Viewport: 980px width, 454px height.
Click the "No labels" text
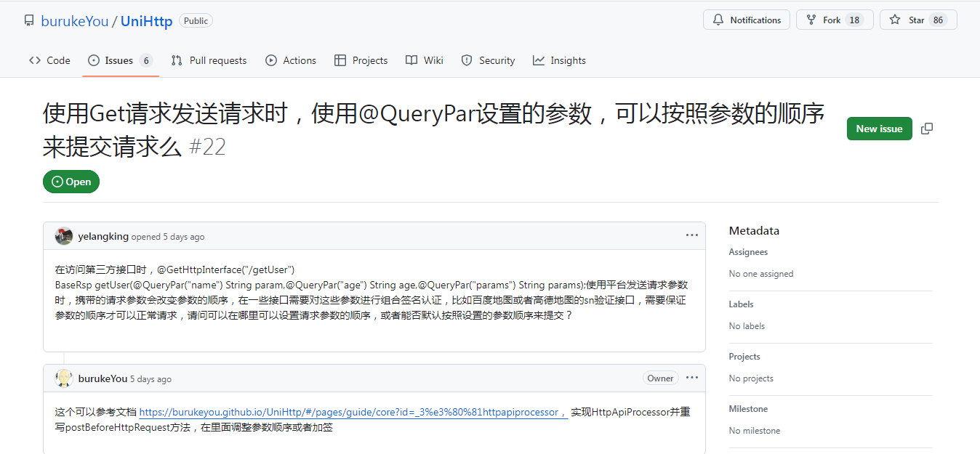tap(747, 326)
